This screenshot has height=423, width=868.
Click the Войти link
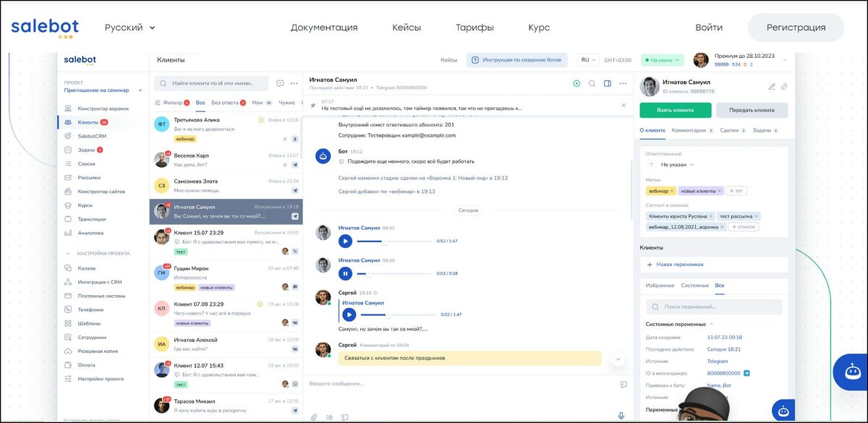tap(709, 27)
